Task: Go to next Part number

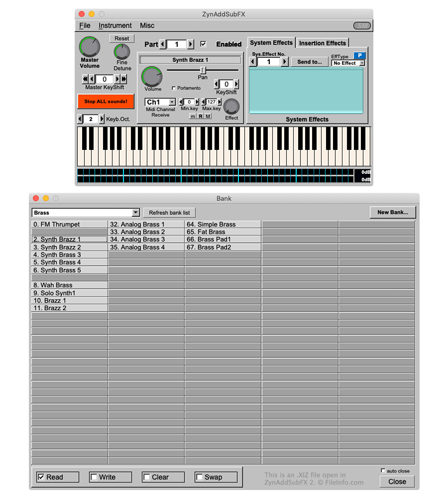Action: [190, 44]
